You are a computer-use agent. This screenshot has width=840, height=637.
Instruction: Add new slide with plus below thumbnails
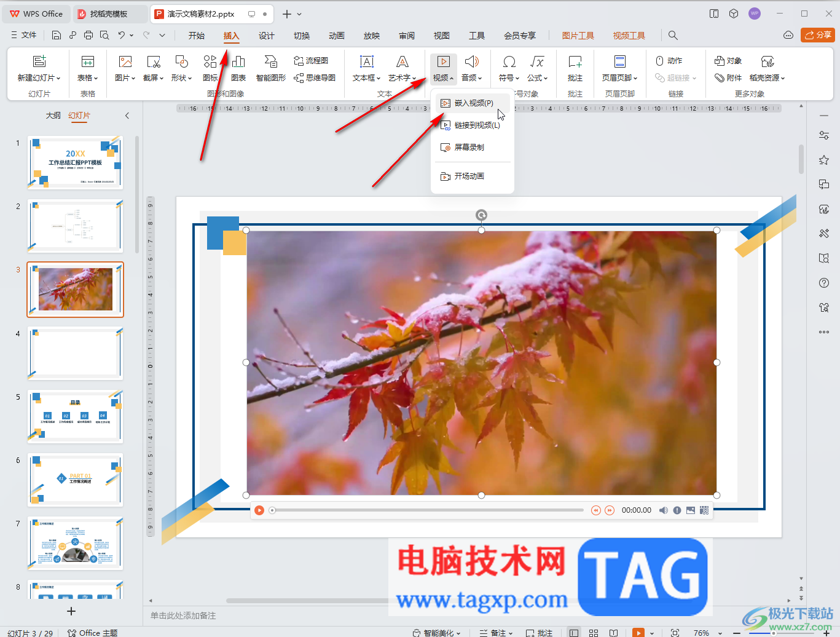point(71,611)
